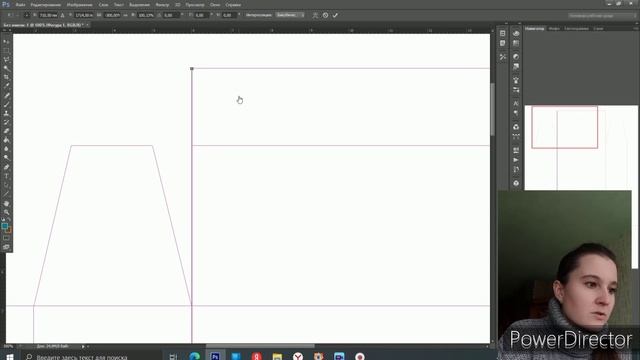Open the Adjustments panel icon
The height and width of the screenshot is (360, 640).
516,57
